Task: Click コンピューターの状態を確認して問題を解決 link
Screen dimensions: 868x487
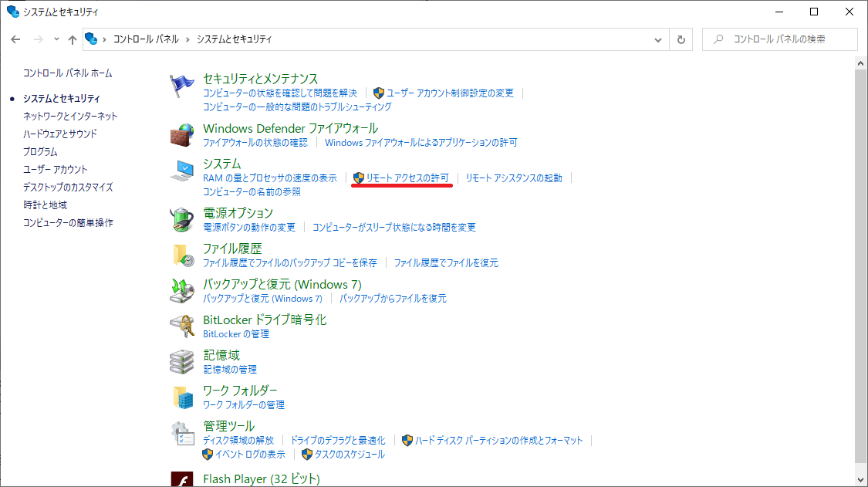Action: click(280, 93)
